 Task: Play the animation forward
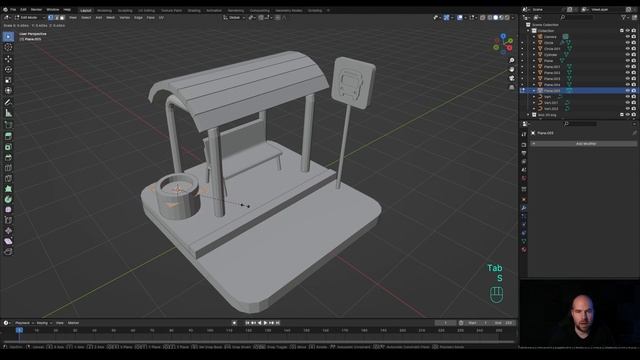click(265, 323)
